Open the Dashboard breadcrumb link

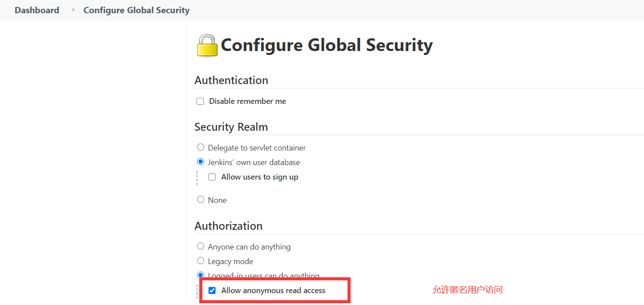37,10
